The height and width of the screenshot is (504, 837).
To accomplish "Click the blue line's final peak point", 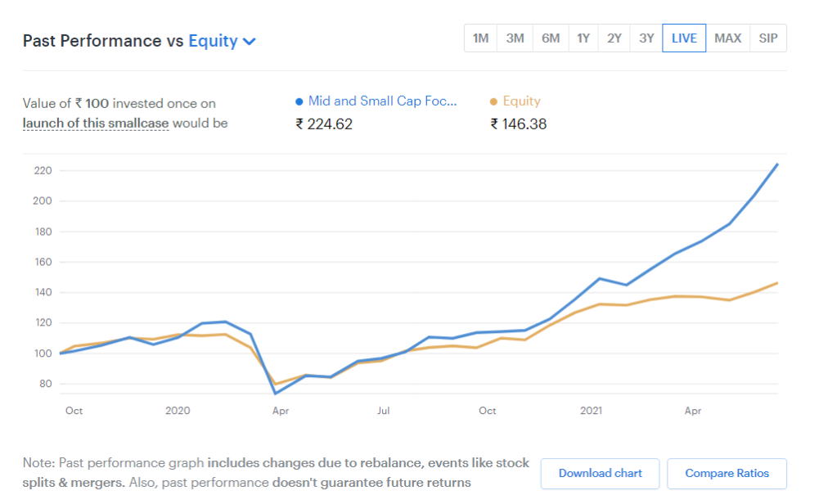I will pyautogui.click(x=777, y=164).
